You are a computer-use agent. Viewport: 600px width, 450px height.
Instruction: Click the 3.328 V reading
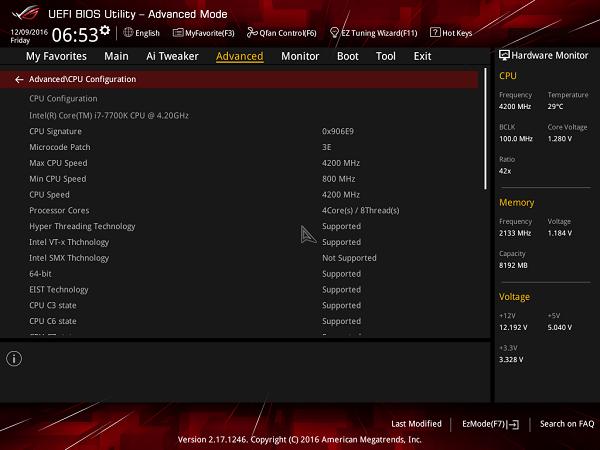(511, 360)
